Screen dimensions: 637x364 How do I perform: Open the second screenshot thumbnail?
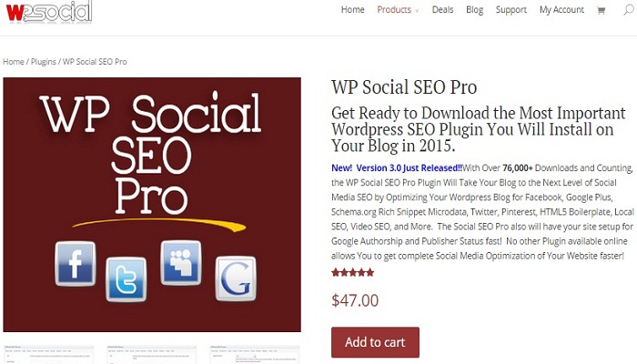[152, 355]
